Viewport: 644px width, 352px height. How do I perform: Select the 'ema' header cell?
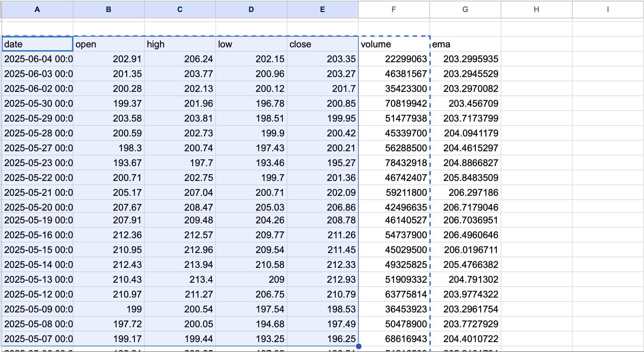465,44
